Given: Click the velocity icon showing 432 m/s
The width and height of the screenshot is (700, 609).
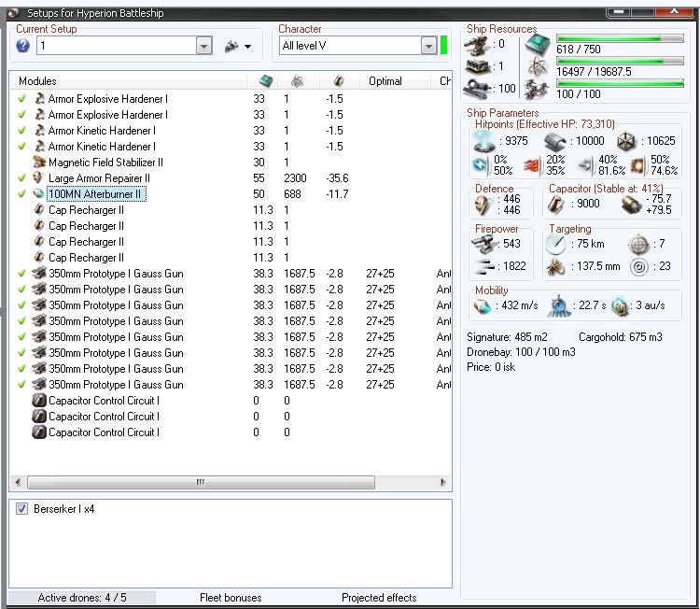Looking at the screenshot, I should pyautogui.click(x=483, y=306).
